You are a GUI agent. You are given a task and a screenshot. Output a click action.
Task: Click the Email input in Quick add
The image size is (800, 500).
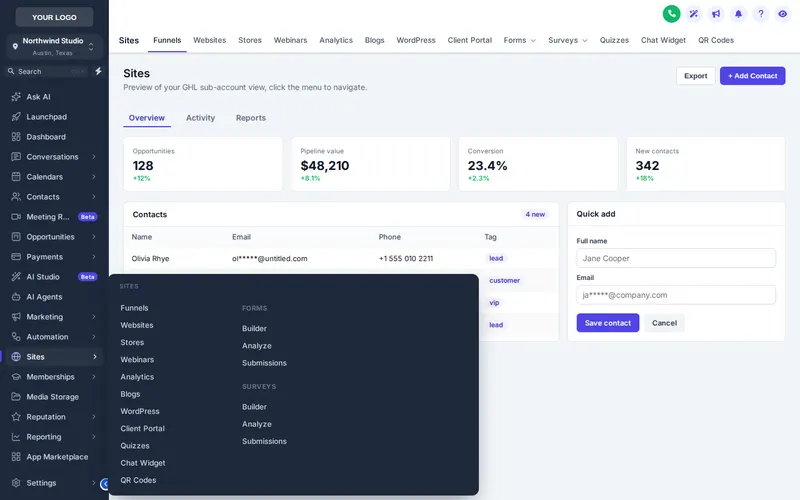coord(676,295)
